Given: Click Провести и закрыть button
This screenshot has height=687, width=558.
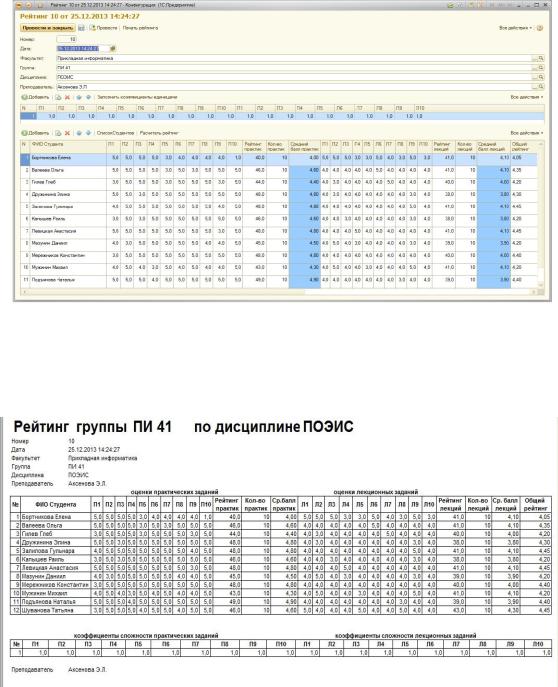Looking at the screenshot, I should pos(48,28).
